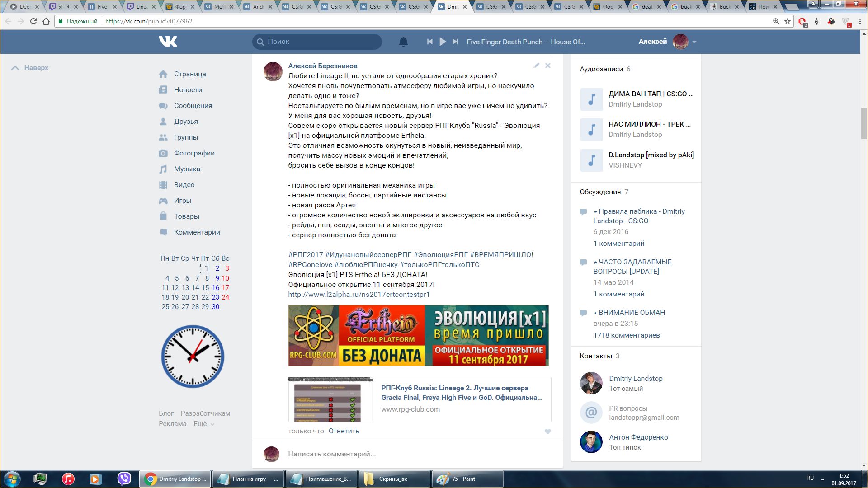Open Правила паблика discussion topic
The width and height of the screenshot is (868, 488).
[639, 216]
